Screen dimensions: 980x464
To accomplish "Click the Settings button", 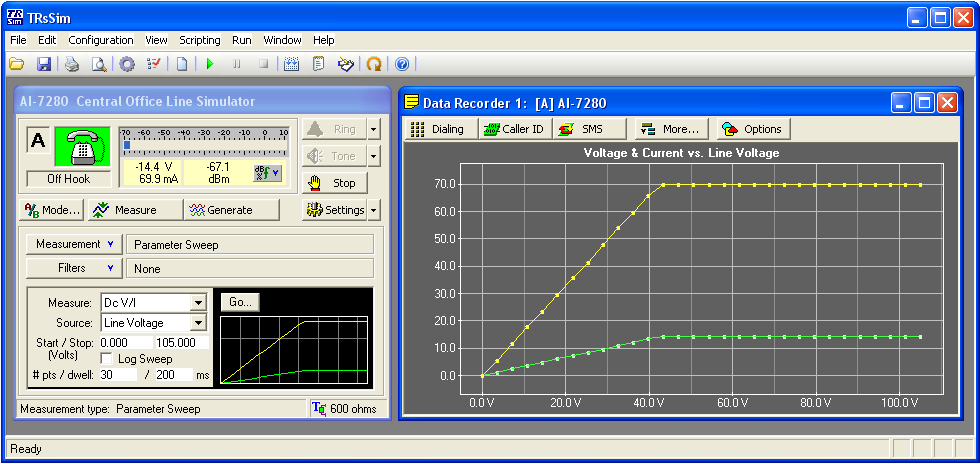I will (x=334, y=210).
